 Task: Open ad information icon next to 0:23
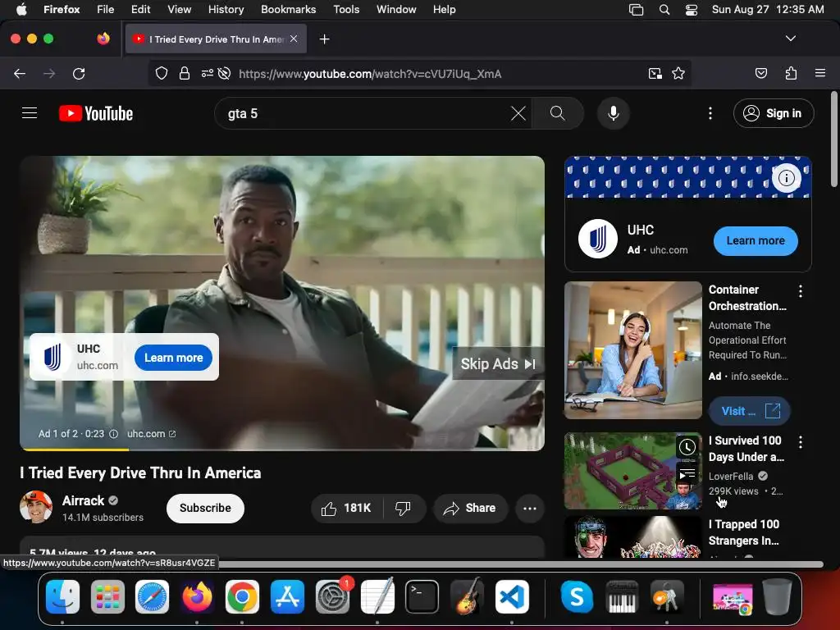pos(113,434)
